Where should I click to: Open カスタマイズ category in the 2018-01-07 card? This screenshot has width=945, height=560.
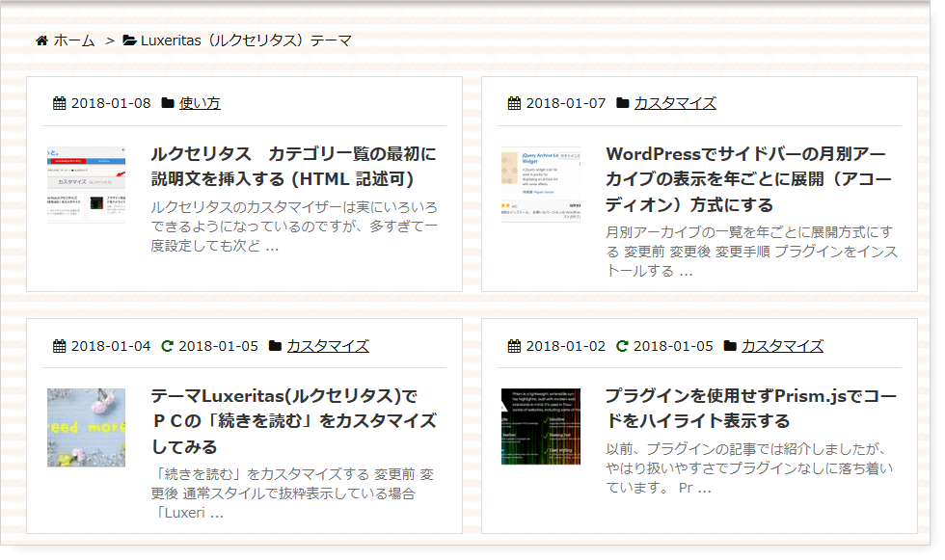pos(674,103)
